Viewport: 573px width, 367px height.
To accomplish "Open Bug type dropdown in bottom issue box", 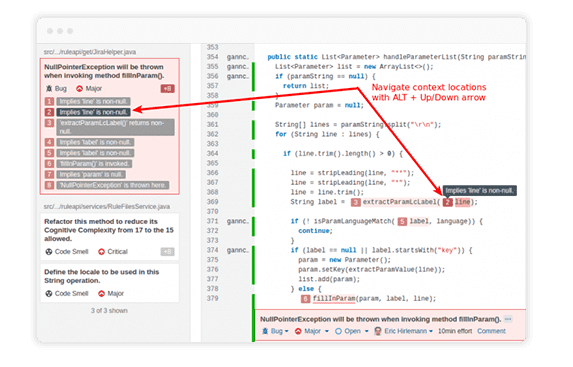I will (276, 331).
